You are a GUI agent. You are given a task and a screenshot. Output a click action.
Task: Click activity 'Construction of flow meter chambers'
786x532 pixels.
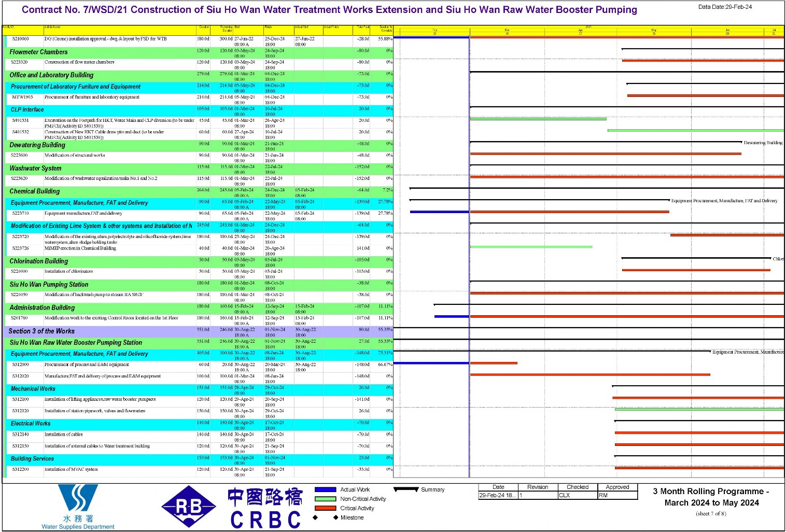(79, 62)
